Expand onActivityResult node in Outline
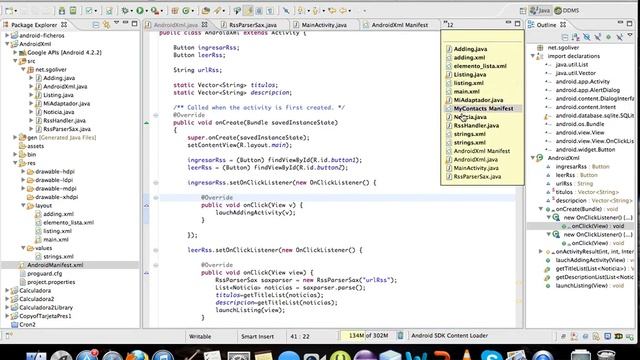This screenshot has width=640, height=360. (x=541, y=251)
